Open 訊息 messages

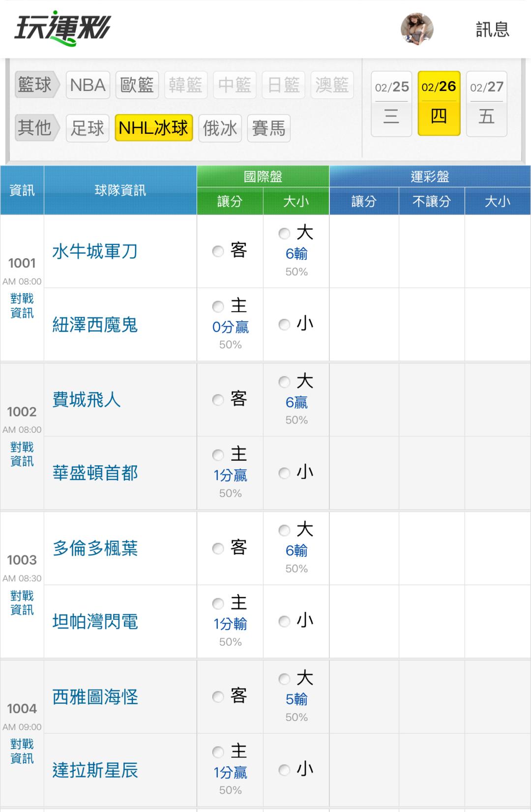coord(492,30)
